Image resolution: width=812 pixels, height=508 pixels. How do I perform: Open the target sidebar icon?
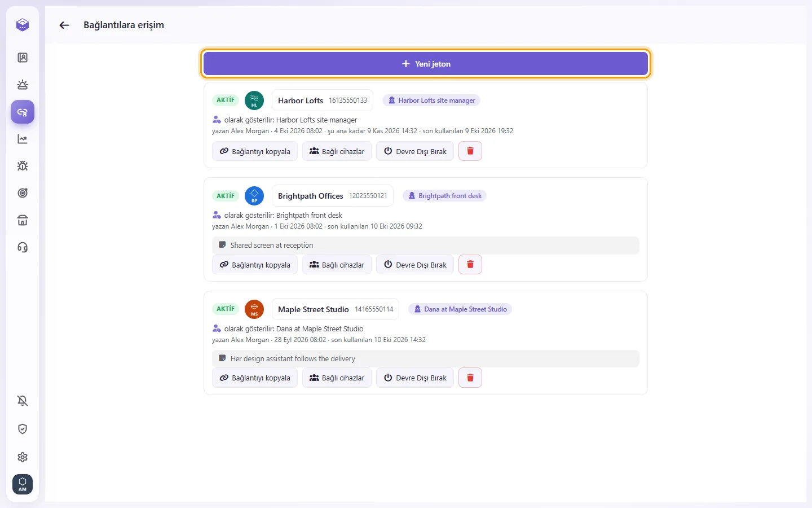click(x=23, y=193)
